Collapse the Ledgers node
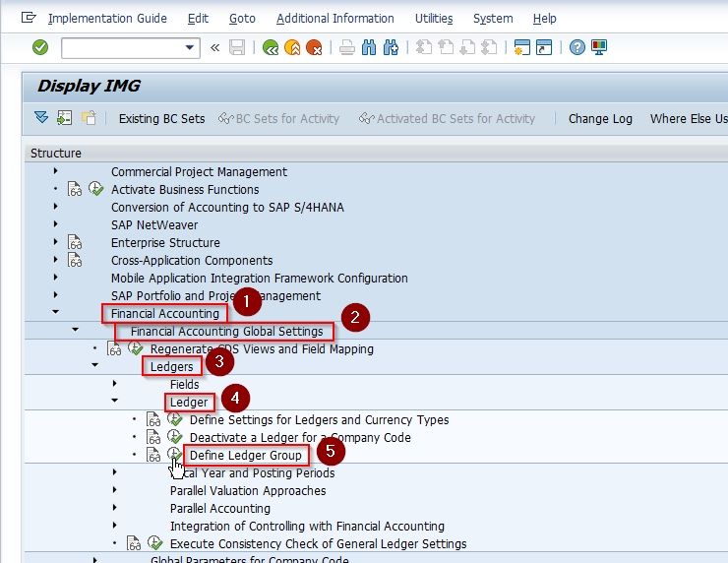 (x=94, y=365)
